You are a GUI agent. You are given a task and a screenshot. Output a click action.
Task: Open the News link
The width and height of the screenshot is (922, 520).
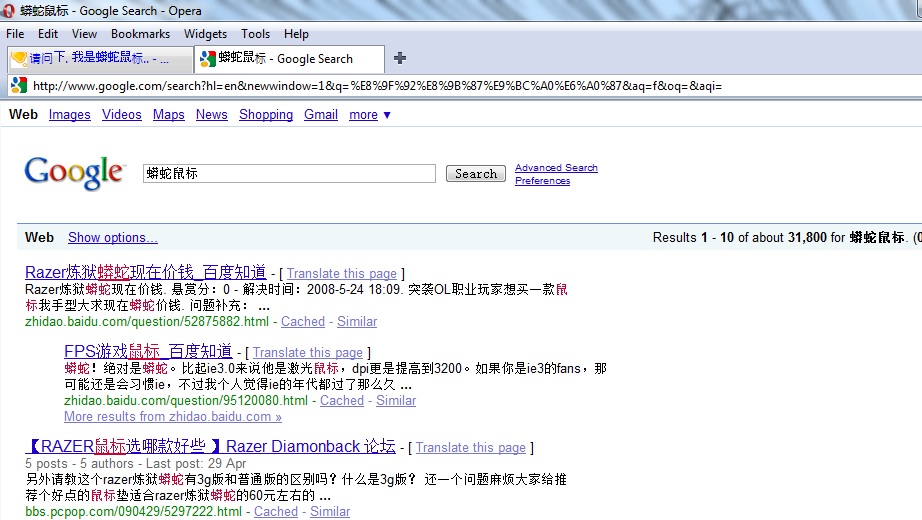click(x=212, y=115)
